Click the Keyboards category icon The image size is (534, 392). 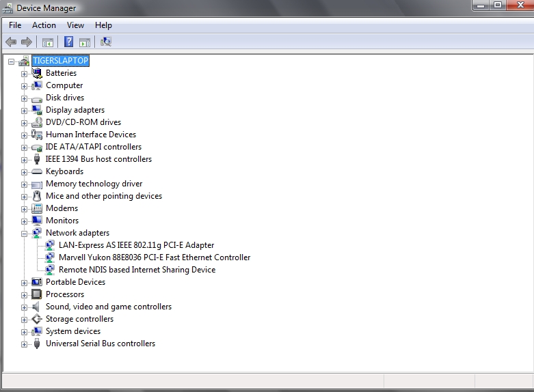click(x=37, y=171)
